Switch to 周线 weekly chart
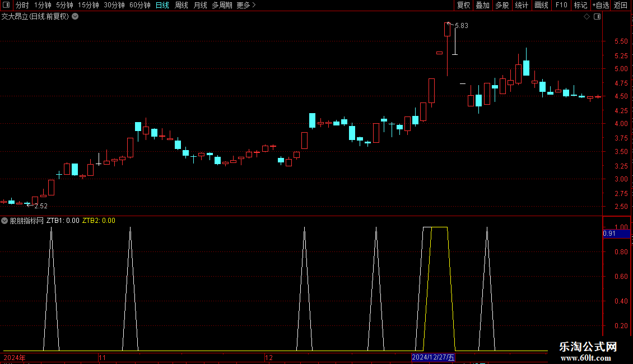This screenshot has width=633, height=364. [181, 5]
